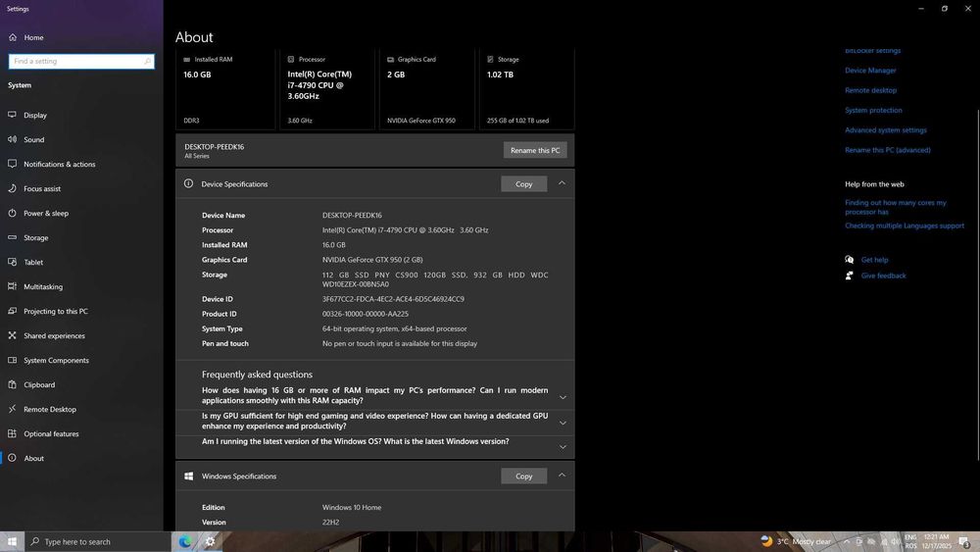Click the Device ID value text
Viewport: 980px width, 552px height.
click(x=393, y=299)
